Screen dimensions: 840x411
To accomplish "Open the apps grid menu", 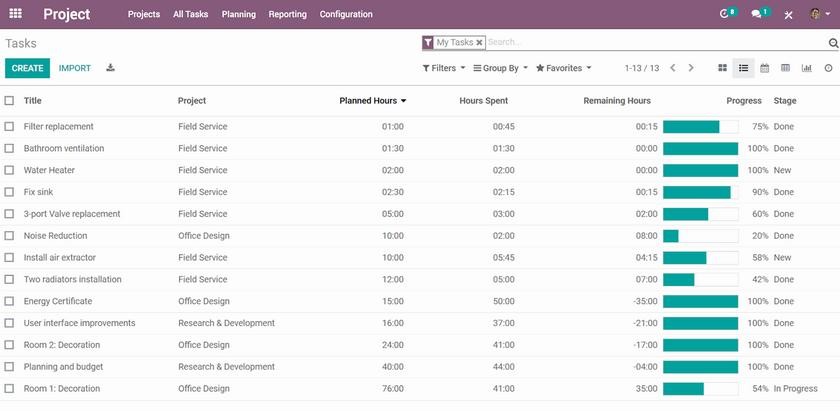I will point(16,14).
